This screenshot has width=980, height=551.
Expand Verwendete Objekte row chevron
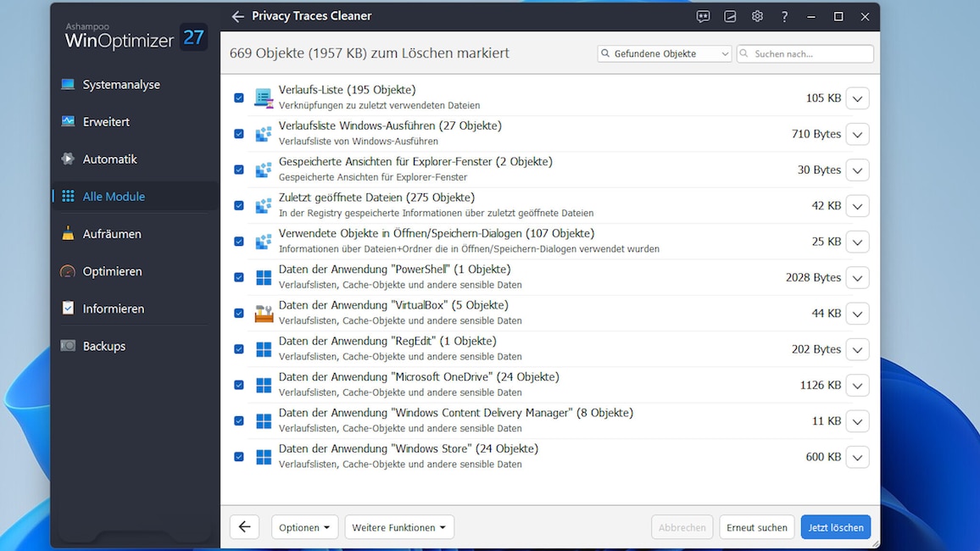pos(858,242)
